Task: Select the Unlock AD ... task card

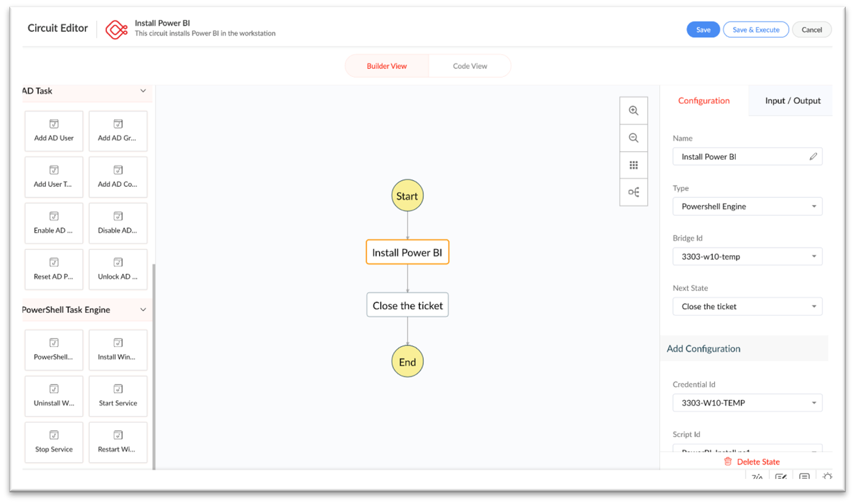Action: [x=118, y=269]
